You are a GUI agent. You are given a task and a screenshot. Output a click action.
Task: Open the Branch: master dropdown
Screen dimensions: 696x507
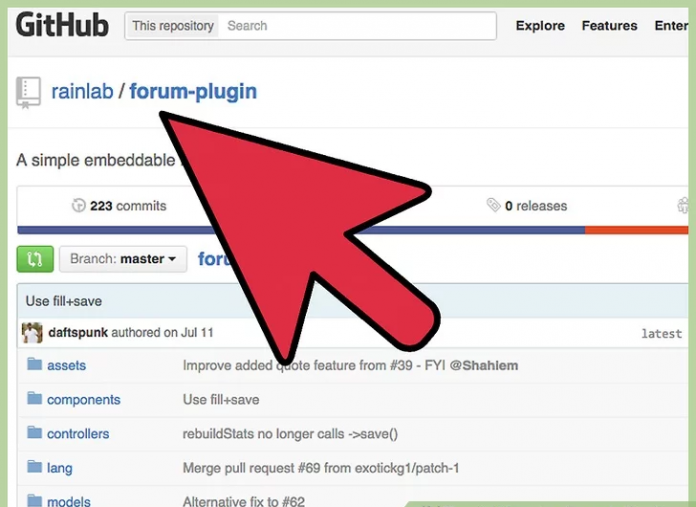coord(123,259)
